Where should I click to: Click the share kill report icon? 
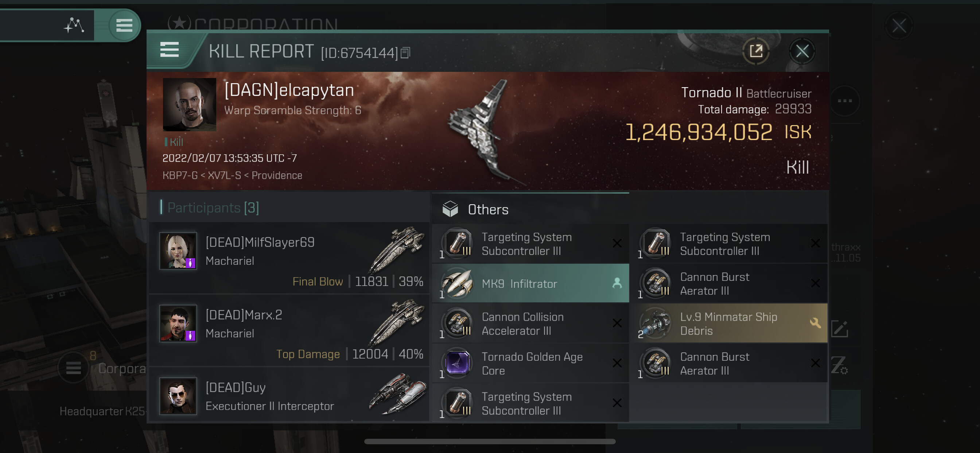click(x=755, y=51)
